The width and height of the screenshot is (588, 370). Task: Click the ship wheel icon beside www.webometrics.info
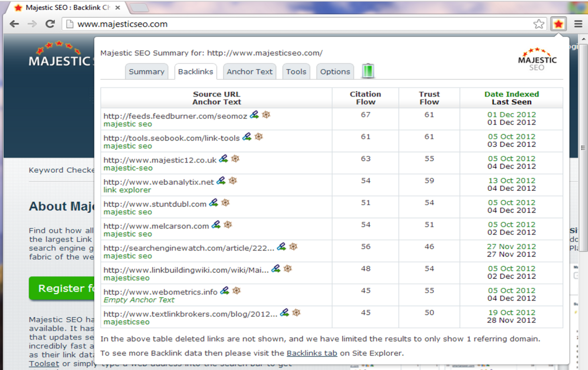(x=236, y=291)
